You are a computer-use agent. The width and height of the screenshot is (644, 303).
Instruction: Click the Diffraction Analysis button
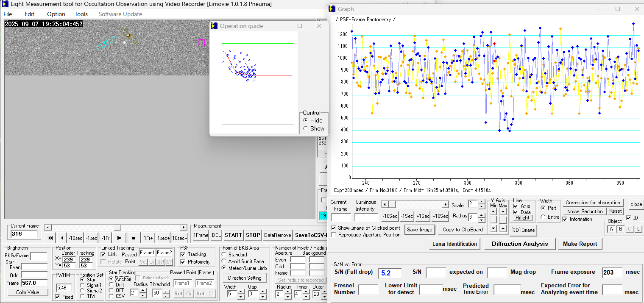[520, 244]
